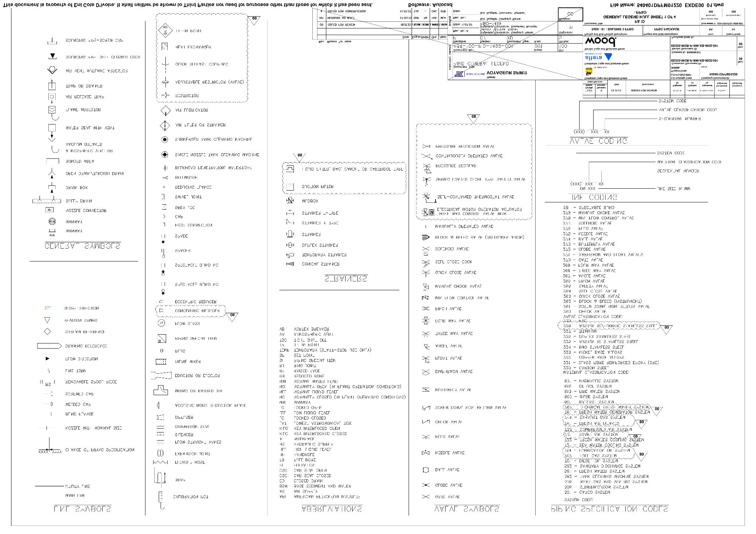756x534 pixels.
Task: Click the GENERAL SYMBOLS section heading
Action: tap(83, 246)
